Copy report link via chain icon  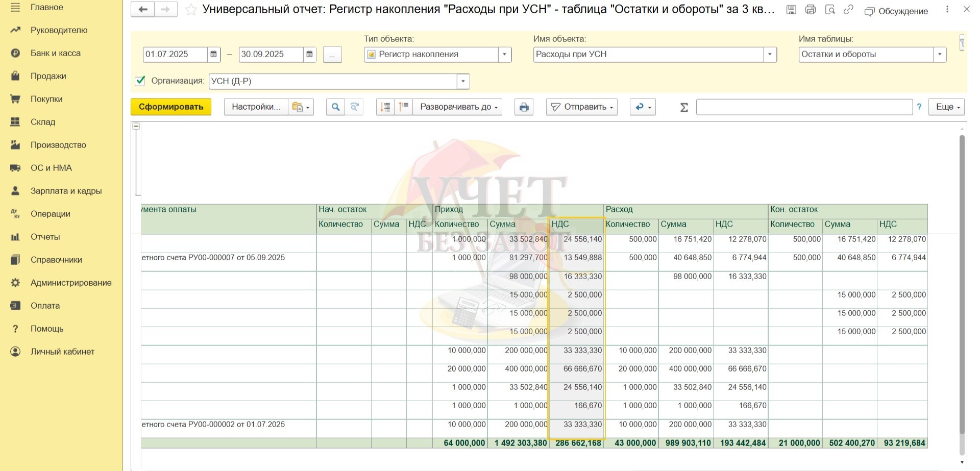(848, 10)
